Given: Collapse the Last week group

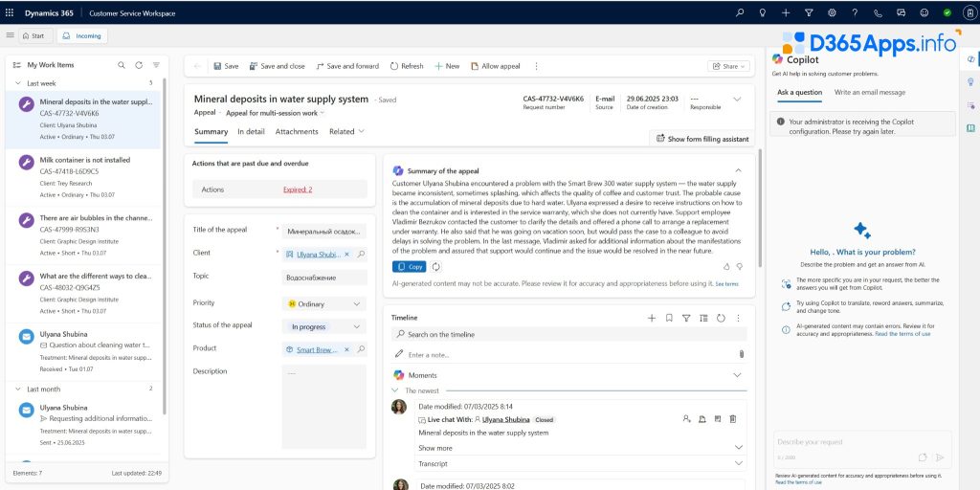Looking at the screenshot, I should pyautogui.click(x=17, y=83).
